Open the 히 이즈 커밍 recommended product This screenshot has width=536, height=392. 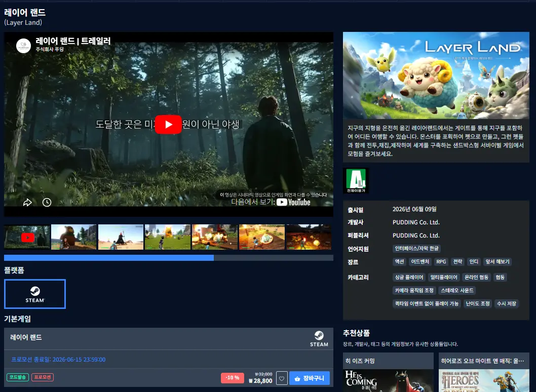[388, 372]
